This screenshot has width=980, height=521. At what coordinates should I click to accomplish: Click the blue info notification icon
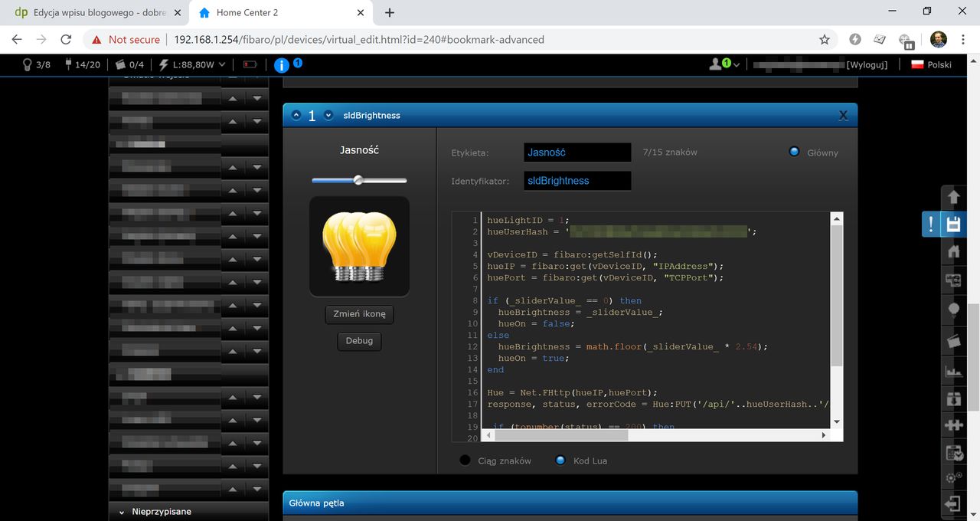282,65
